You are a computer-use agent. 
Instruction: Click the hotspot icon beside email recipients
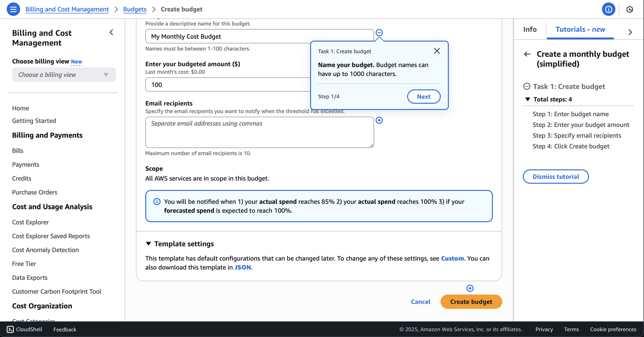pyautogui.click(x=379, y=120)
